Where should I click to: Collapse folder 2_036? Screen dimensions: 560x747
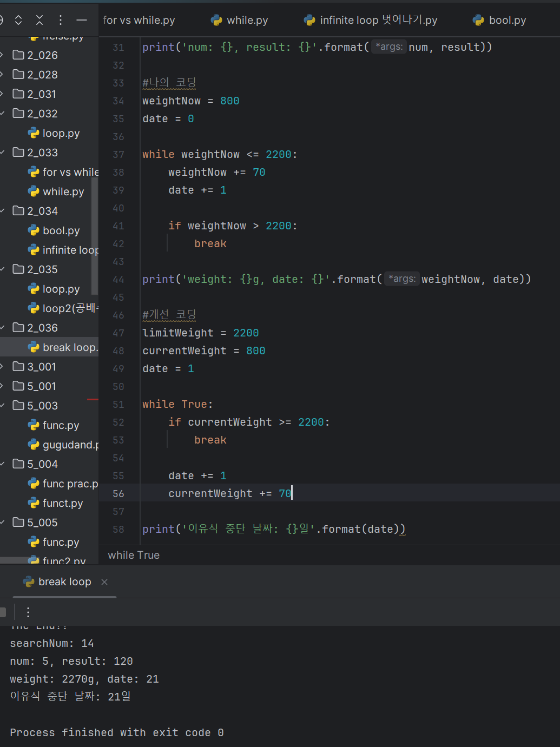2,328
